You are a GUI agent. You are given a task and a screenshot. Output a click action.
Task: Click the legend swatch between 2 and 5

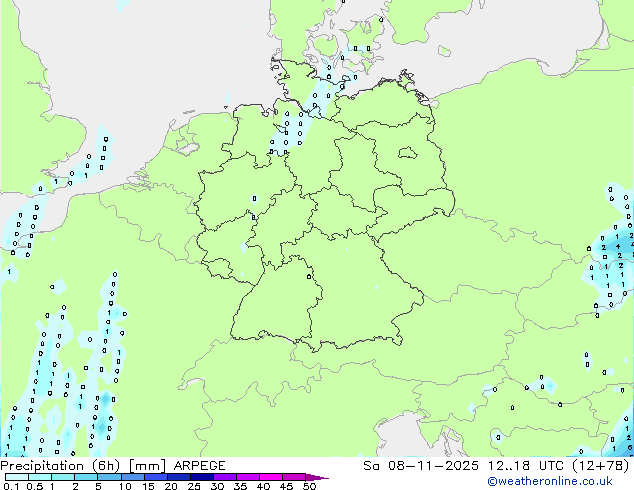coord(86,477)
